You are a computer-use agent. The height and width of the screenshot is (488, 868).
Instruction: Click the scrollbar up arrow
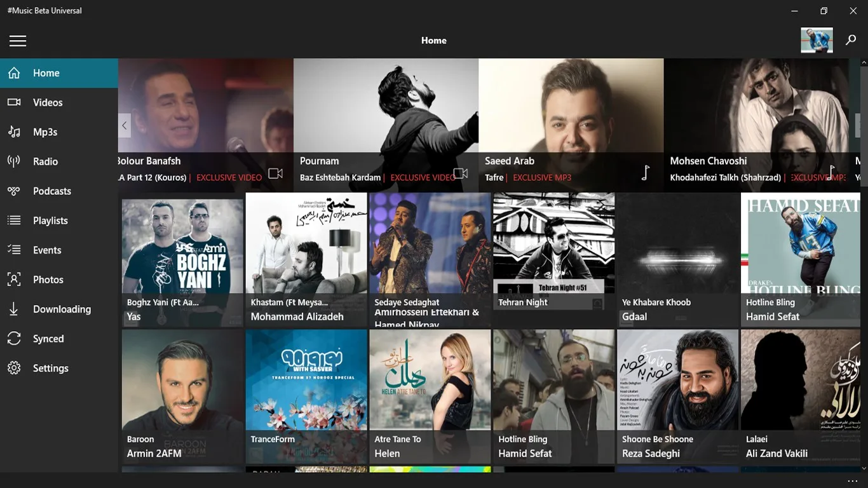click(x=864, y=62)
